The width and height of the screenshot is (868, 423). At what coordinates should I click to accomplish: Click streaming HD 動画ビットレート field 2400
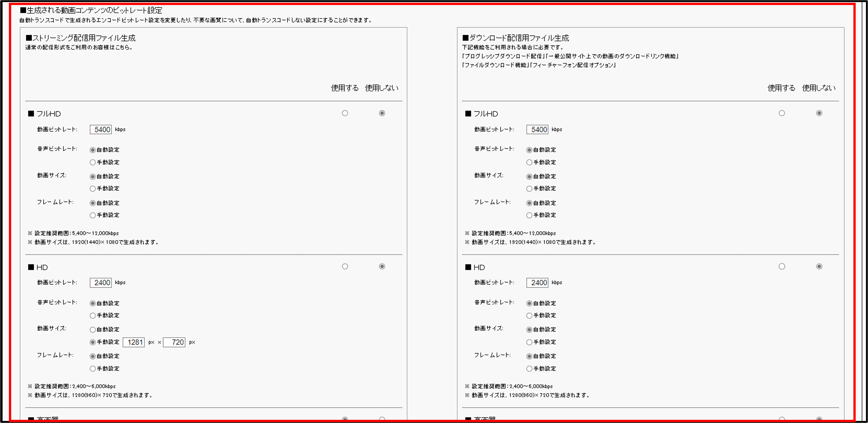[x=100, y=283]
